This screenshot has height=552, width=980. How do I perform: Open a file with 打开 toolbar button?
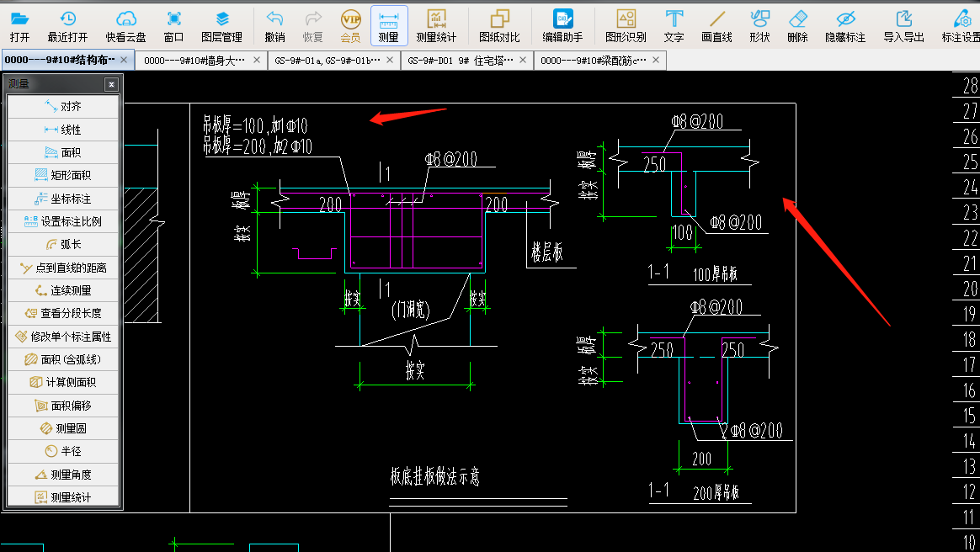coord(20,26)
